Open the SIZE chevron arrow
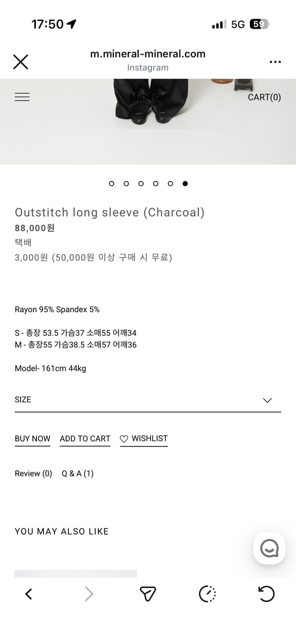 [267, 400]
